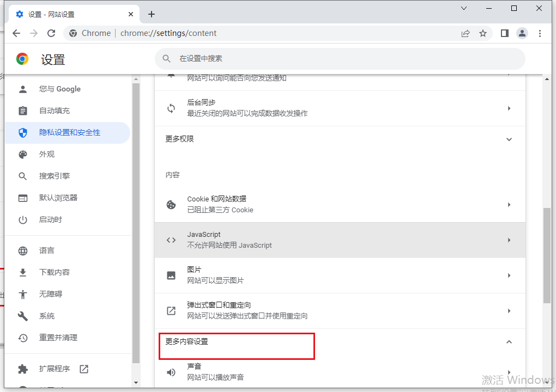Click the wrench icon for 系统
Viewport: 556px width, 392px height.
(23, 316)
